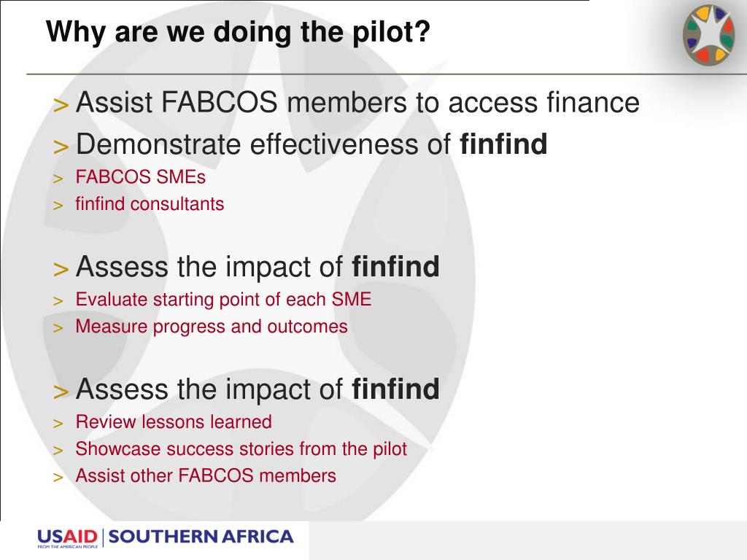Click Evaluate starting point of each SME
The image size is (747, 560).
click(223, 300)
